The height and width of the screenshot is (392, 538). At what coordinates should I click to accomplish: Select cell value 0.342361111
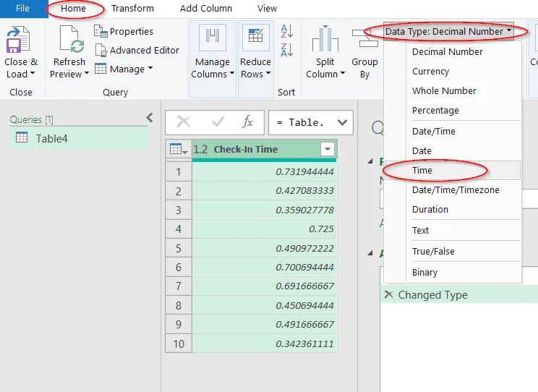[264, 344]
